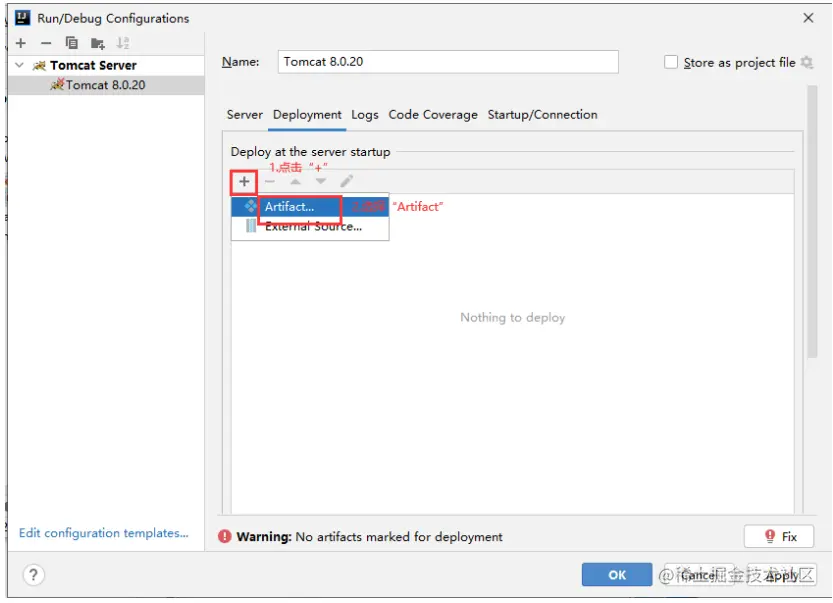This screenshot has width=833, height=603.
Task: Save configuration into a new folder
Action: (97, 43)
